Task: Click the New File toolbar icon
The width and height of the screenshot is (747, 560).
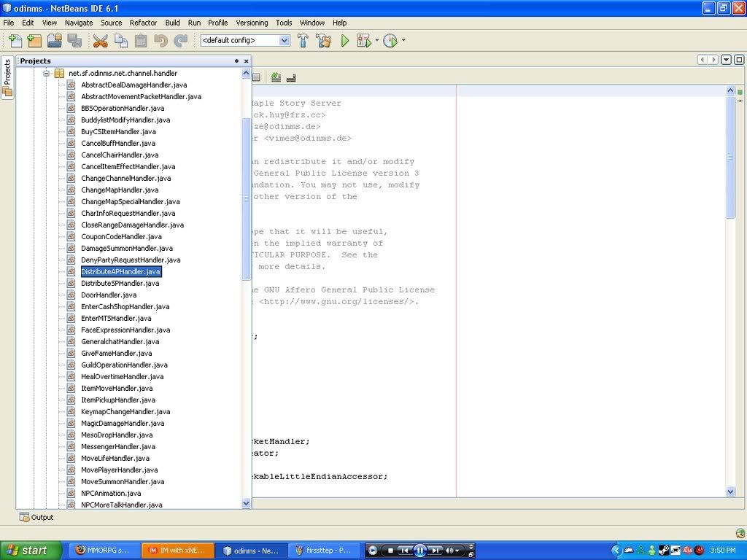Action: pos(15,41)
